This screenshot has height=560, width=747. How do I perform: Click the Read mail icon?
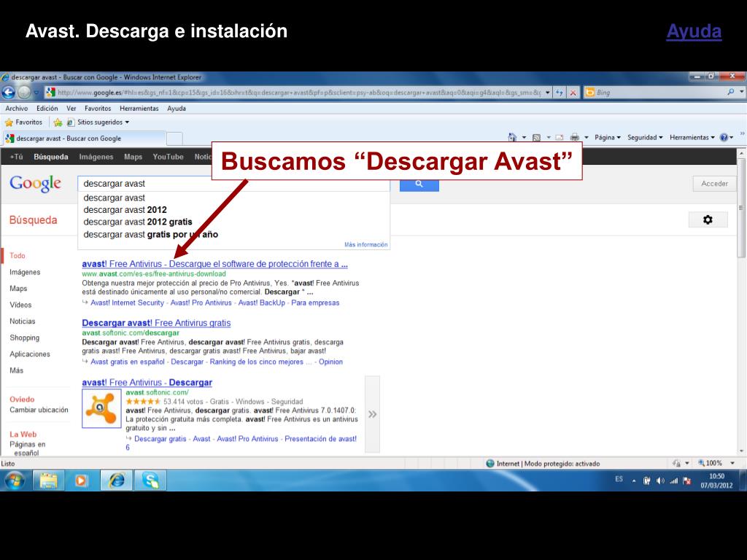[x=560, y=138]
